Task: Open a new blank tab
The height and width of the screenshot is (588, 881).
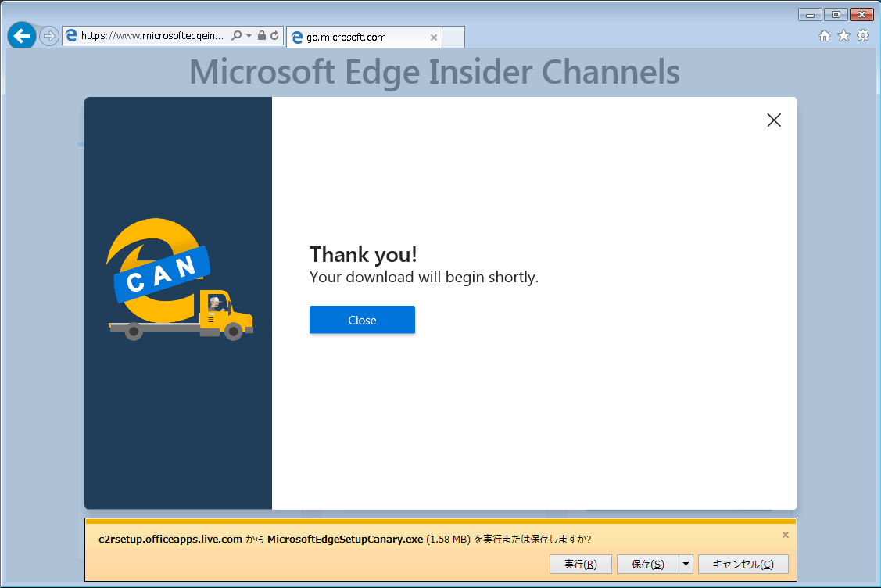Action: point(453,37)
